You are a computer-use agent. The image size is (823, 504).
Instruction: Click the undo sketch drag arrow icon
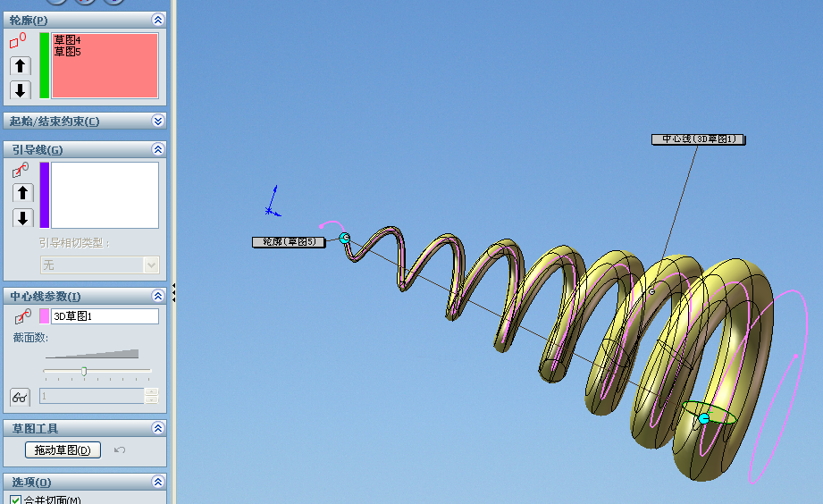(x=120, y=449)
